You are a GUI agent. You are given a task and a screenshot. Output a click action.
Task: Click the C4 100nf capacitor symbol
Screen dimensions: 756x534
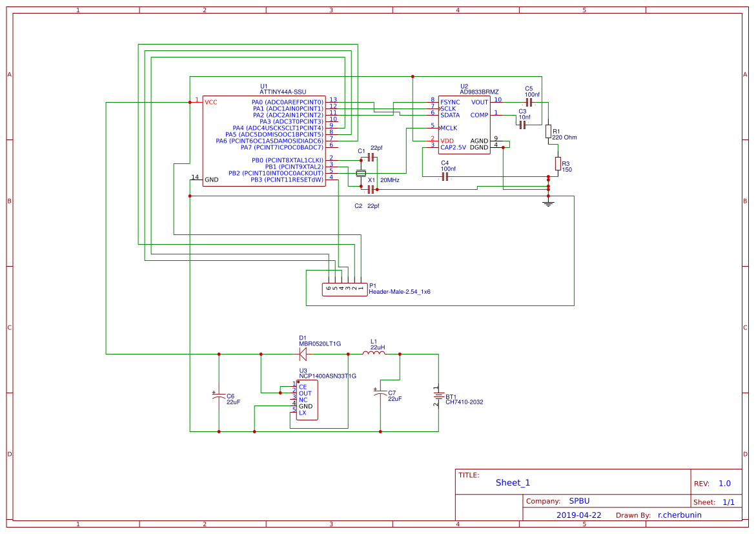click(x=445, y=177)
